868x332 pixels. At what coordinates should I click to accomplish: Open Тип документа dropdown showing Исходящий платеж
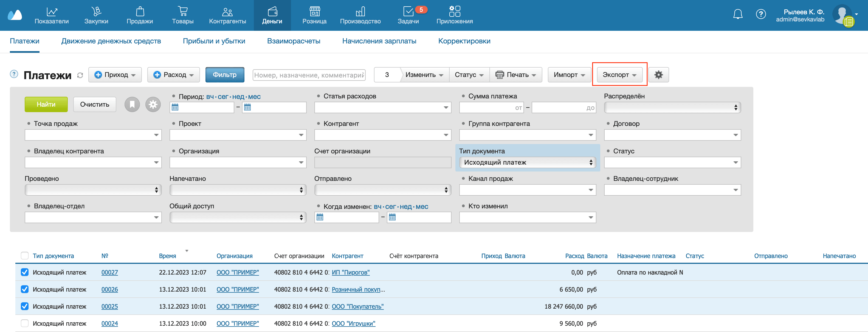[x=527, y=163]
